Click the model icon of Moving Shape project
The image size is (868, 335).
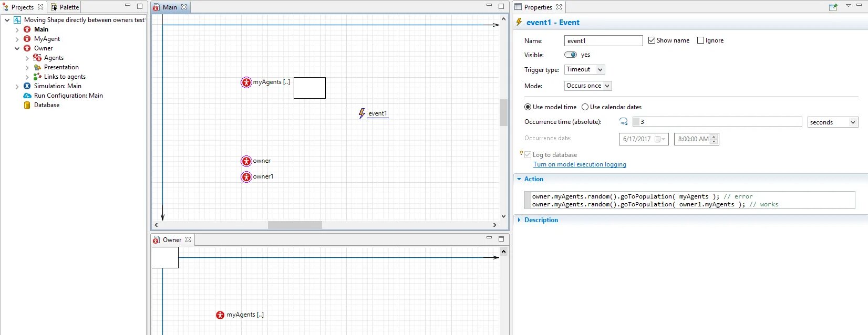[17, 20]
